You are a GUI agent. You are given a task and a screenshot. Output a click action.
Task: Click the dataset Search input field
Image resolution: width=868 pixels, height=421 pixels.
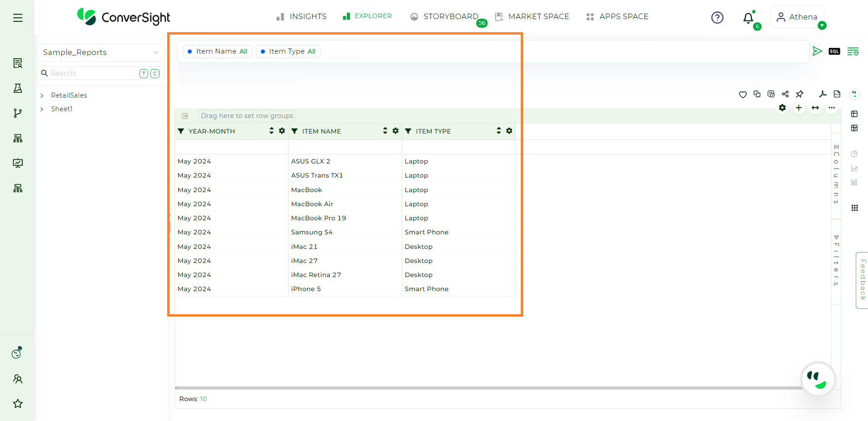coord(91,74)
